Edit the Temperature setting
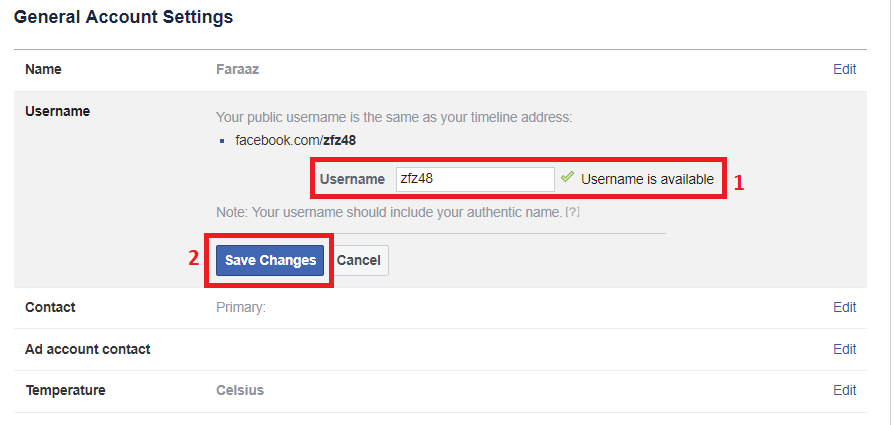895x425 pixels. pyautogui.click(x=844, y=390)
